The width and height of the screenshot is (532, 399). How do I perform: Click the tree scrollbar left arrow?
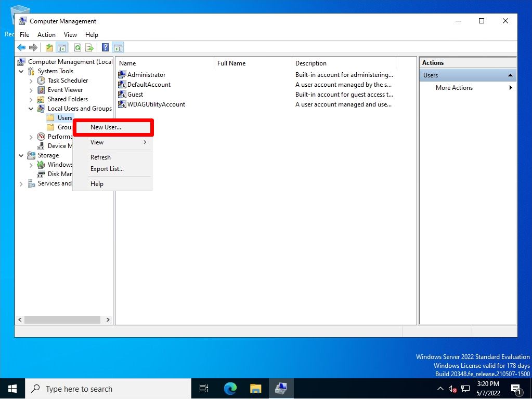coord(20,320)
